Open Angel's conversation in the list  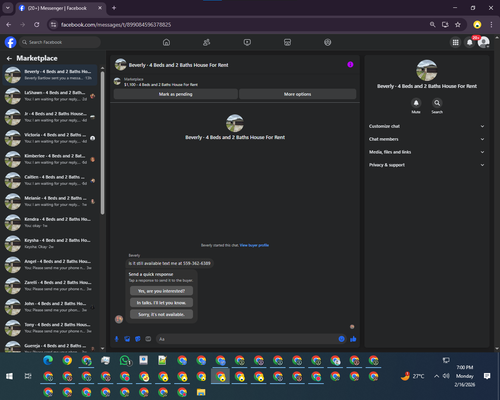50,265
